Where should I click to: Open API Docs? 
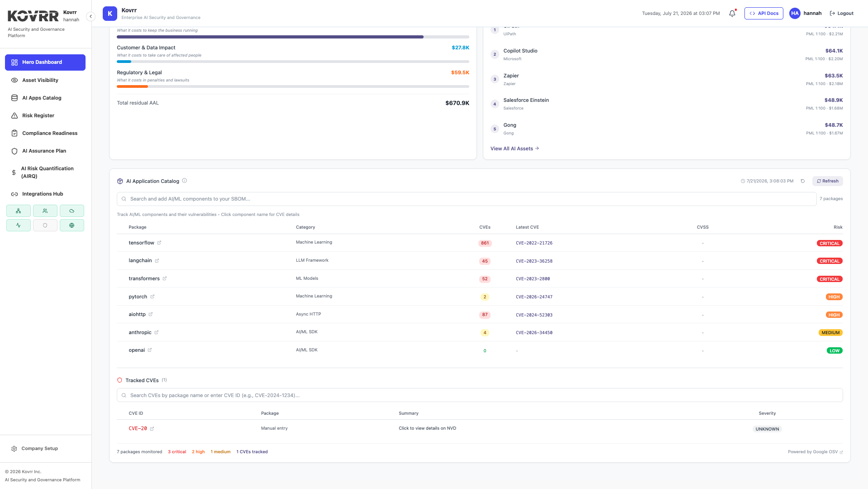764,14
